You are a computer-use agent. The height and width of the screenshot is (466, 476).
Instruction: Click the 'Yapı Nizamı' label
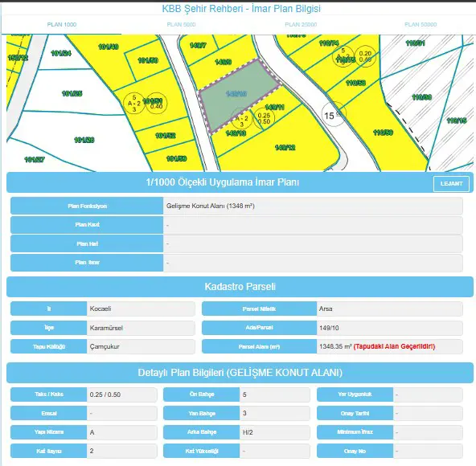(49, 432)
